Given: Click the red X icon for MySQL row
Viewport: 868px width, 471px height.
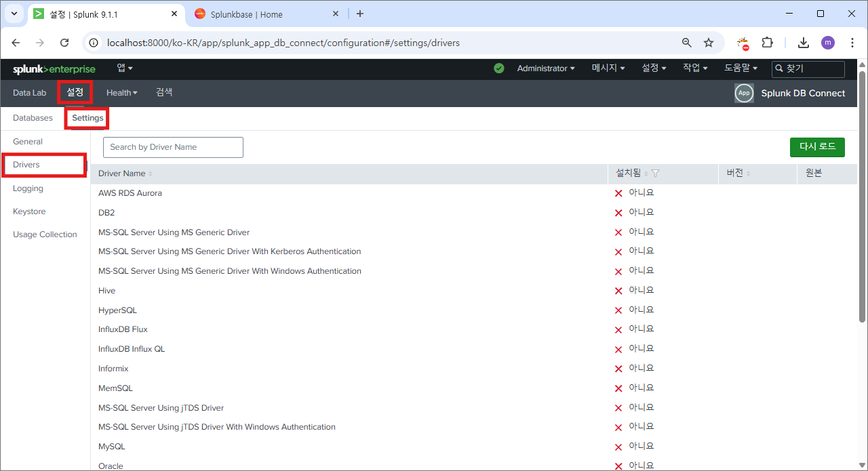Looking at the screenshot, I should [x=618, y=447].
